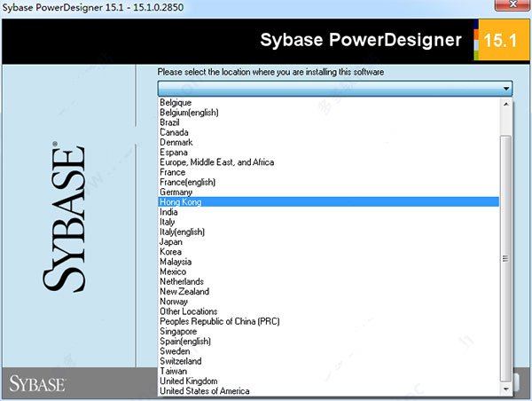This screenshot has height=401, width=532.
Task: Select the Italy entry
Action: coord(328,222)
